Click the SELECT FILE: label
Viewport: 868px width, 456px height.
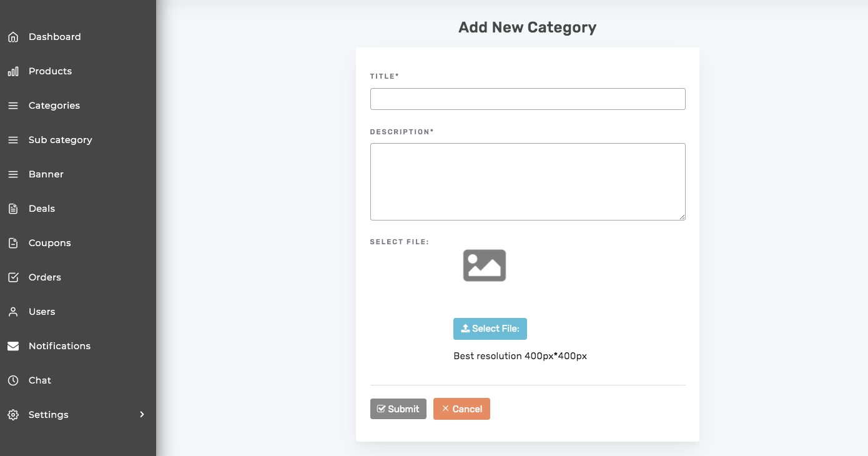tap(400, 242)
